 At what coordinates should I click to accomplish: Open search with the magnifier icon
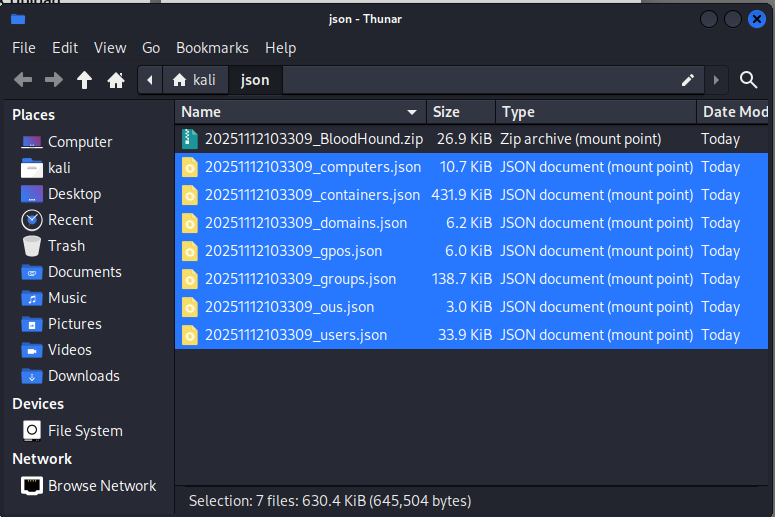(748, 80)
